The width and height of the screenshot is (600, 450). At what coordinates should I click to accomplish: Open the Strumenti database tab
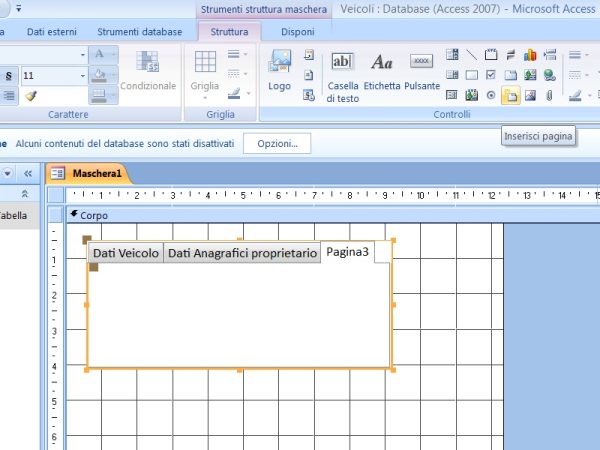(139, 32)
